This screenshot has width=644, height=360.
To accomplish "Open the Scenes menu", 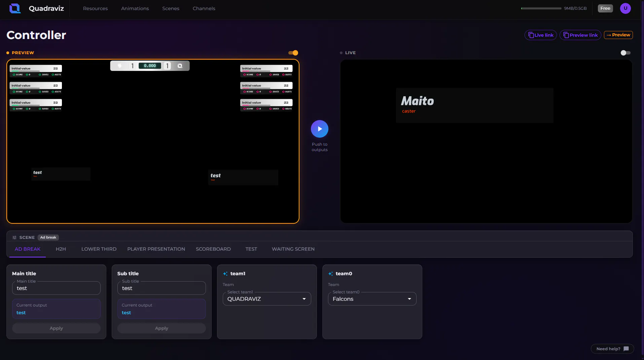I will [x=171, y=8].
